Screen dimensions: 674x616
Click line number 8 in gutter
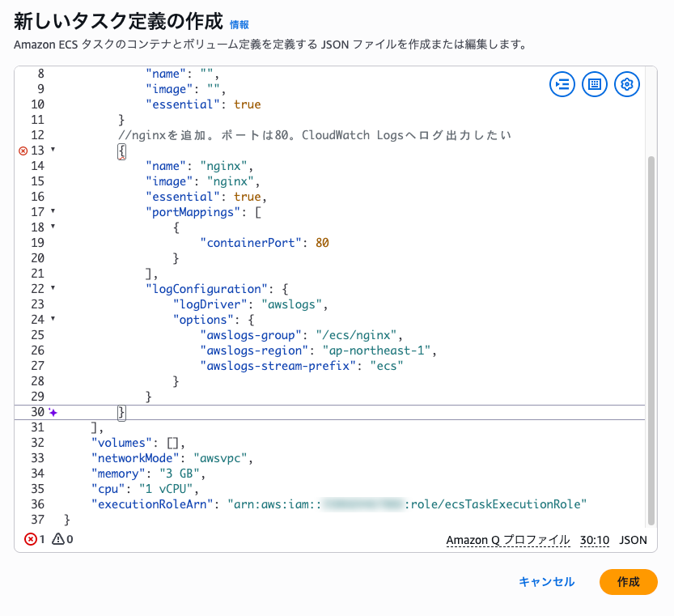pyautogui.click(x=40, y=74)
